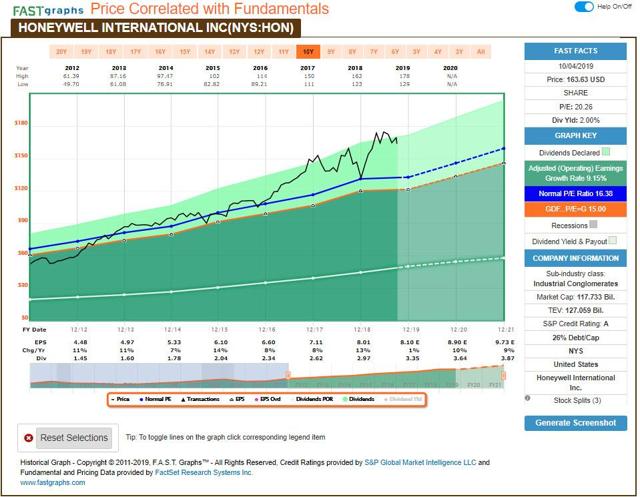The width and height of the screenshot is (640, 497).
Task: Enable the greyed Dividend Yld legend item
Action: (403, 399)
